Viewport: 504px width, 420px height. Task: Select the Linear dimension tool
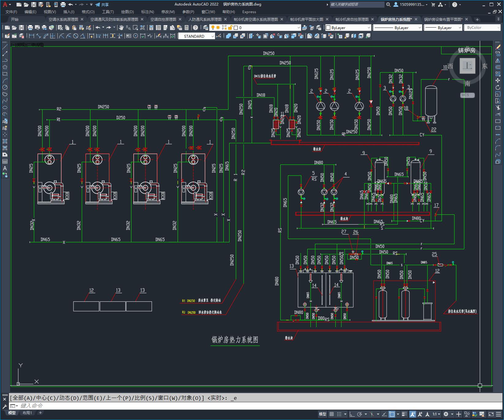click(x=32, y=36)
